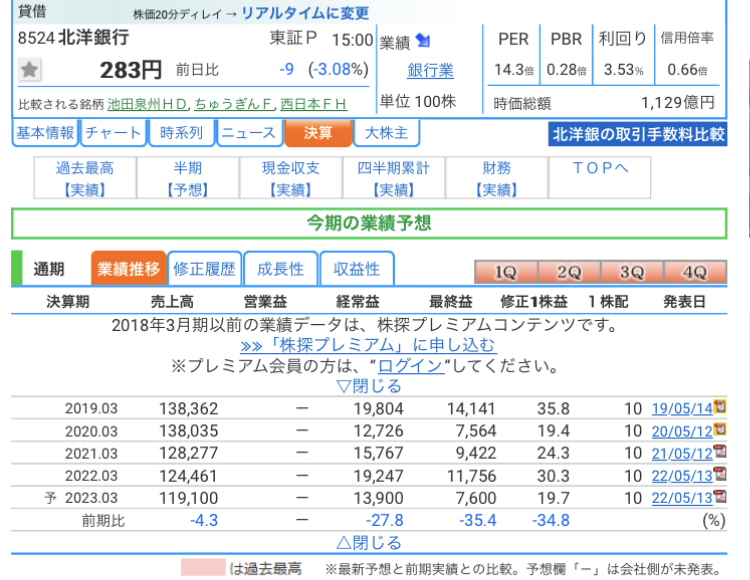Switch to the チャート tab
Viewport: 750px width, 580px height.
(113, 132)
